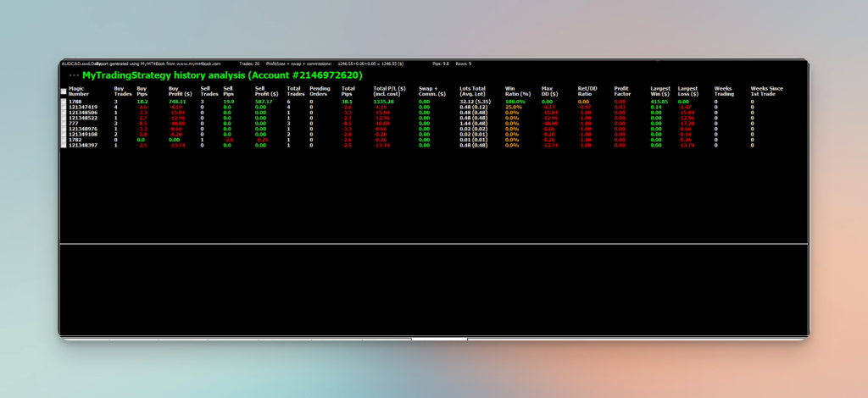Tick the checkbox for magic 121349108
Viewport: 868px width, 398px height.
coord(64,135)
